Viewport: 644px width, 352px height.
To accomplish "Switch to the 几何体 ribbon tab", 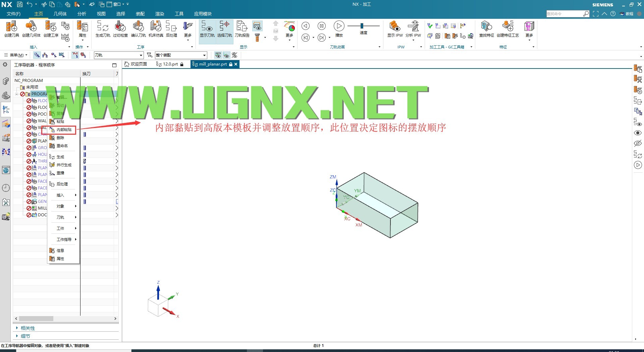I will 60,14.
